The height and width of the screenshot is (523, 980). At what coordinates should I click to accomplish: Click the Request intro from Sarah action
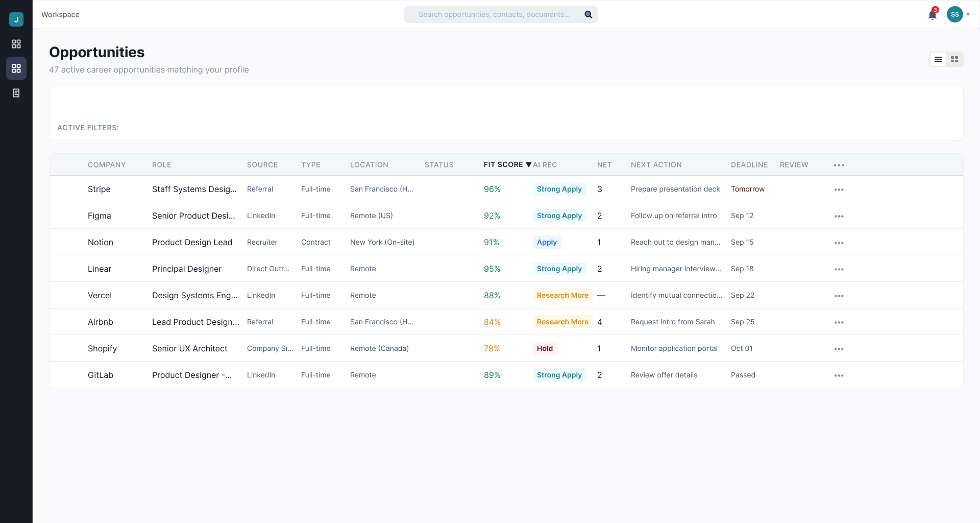(x=673, y=322)
